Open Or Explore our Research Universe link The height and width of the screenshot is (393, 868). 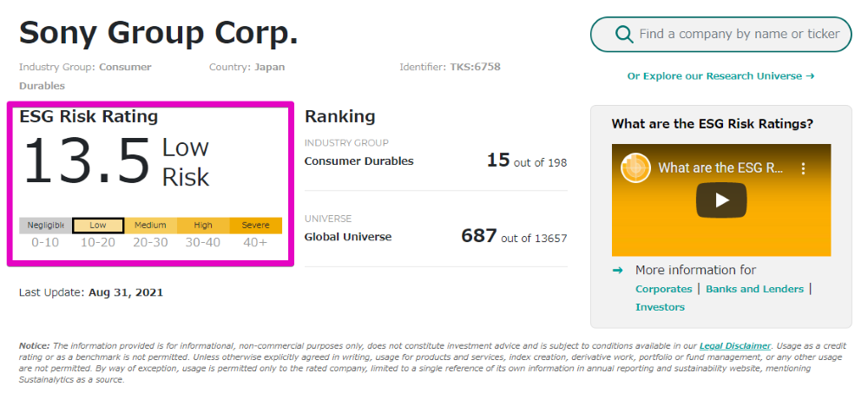click(720, 75)
